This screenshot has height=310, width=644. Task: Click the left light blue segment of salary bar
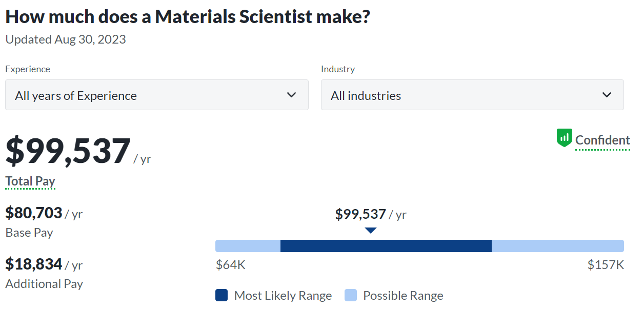[248, 246]
